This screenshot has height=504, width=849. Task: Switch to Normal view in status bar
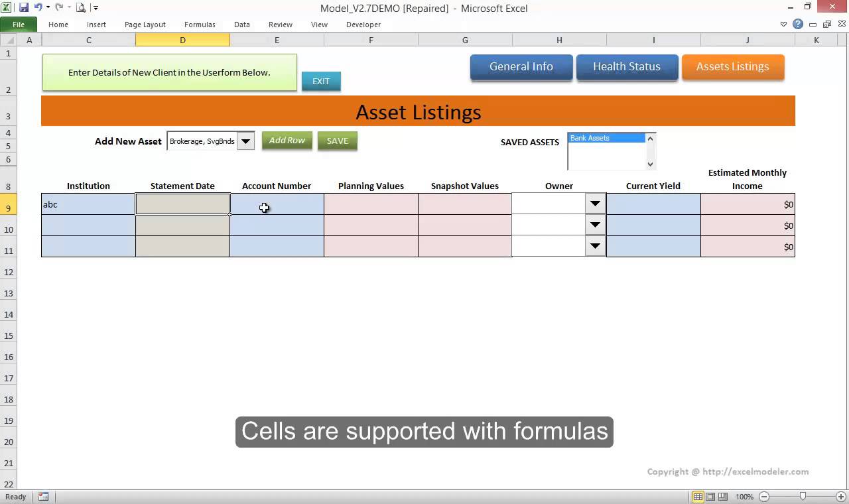[x=698, y=497]
